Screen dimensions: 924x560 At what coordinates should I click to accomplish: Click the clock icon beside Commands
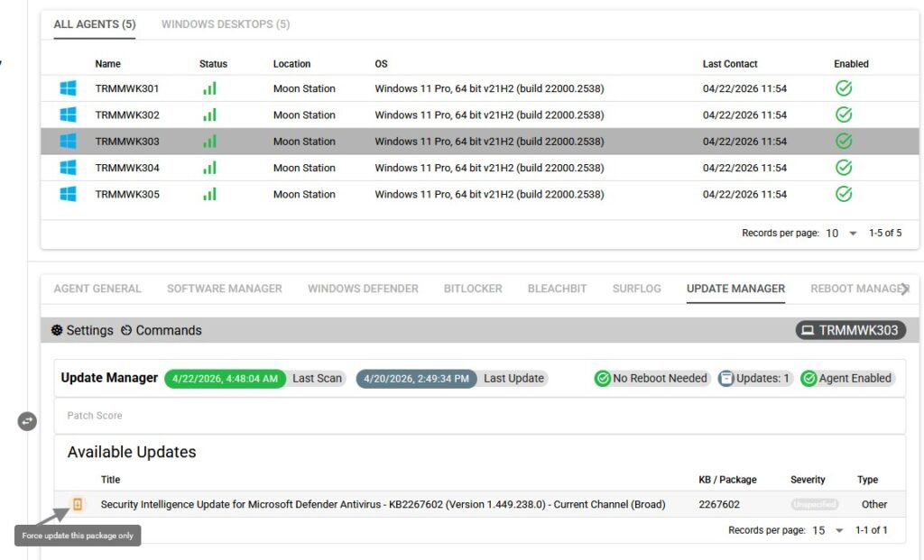pyautogui.click(x=126, y=330)
